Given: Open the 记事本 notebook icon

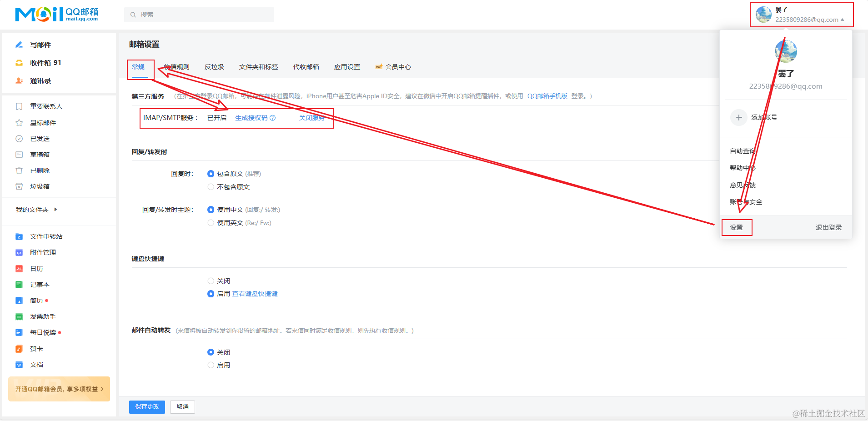Looking at the screenshot, I should click(19, 284).
